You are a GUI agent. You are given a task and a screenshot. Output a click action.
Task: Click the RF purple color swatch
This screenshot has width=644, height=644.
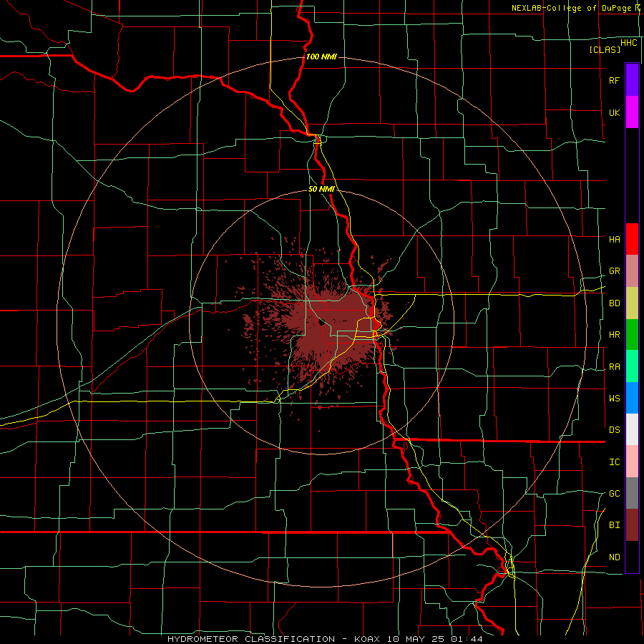[x=632, y=80]
